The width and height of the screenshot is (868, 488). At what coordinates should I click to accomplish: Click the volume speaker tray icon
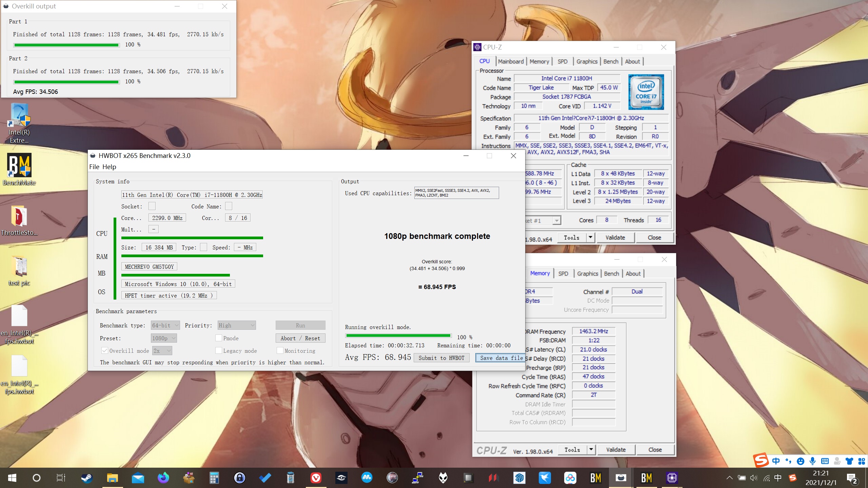[754, 478]
